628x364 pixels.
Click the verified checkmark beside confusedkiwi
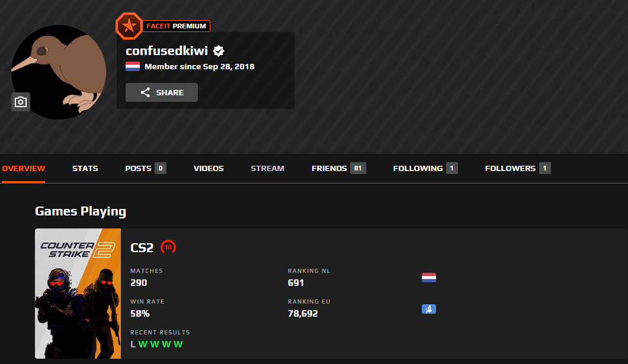click(x=218, y=51)
